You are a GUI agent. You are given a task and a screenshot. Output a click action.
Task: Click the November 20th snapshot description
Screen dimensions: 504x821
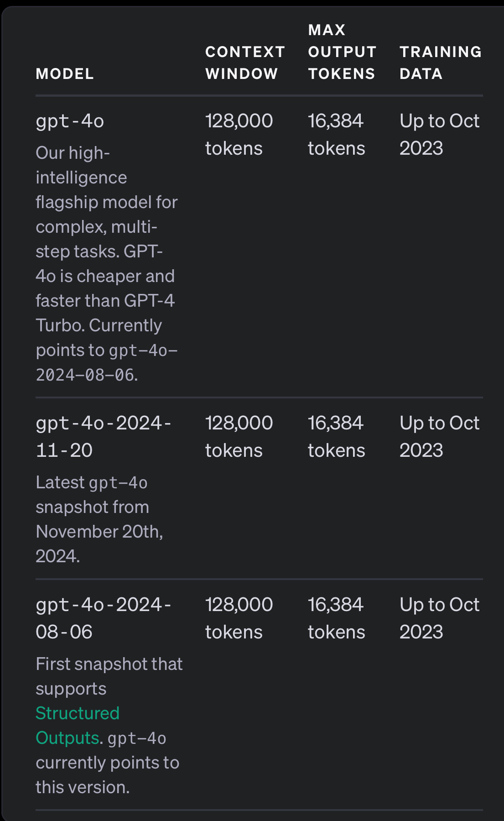tap(99, 519)
